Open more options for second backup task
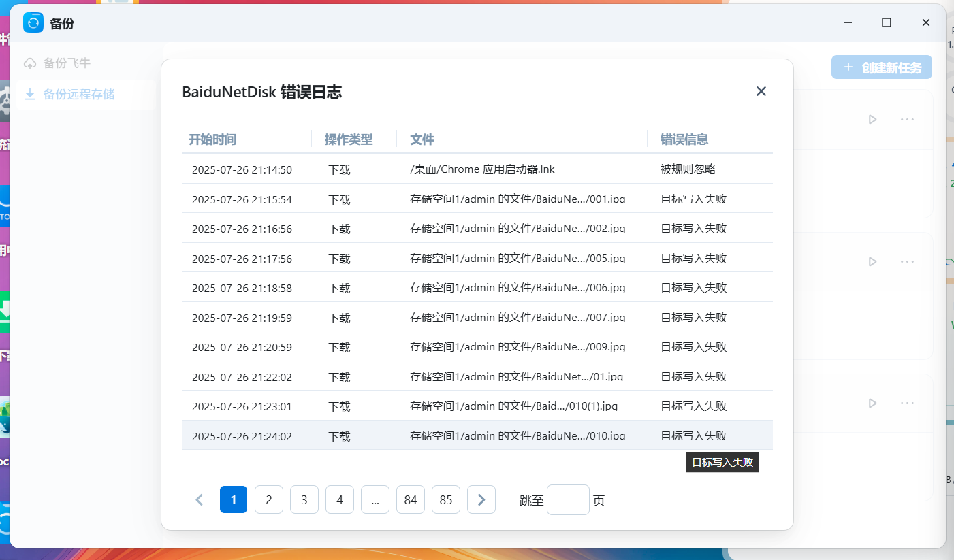The width and height of the screenshot is (954, 560). coord(907,261)
